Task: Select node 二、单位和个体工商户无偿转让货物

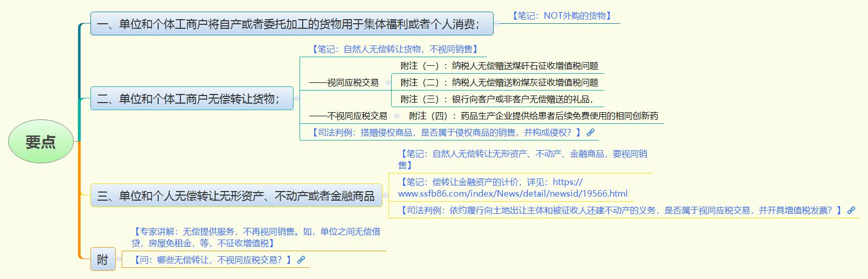Action: click(x=191, y=99)
